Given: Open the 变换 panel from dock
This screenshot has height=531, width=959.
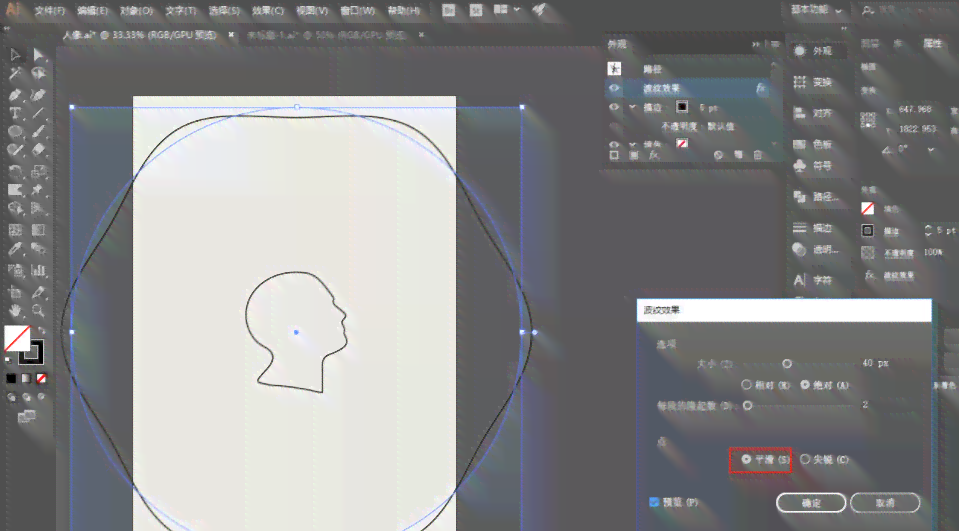Looking at the screenshot, I should point(813,82).
